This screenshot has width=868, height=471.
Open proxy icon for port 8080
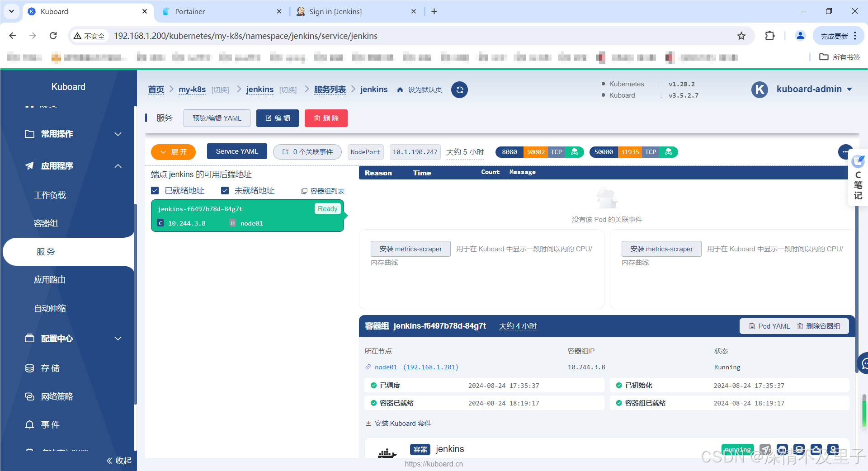coord(574,152)
